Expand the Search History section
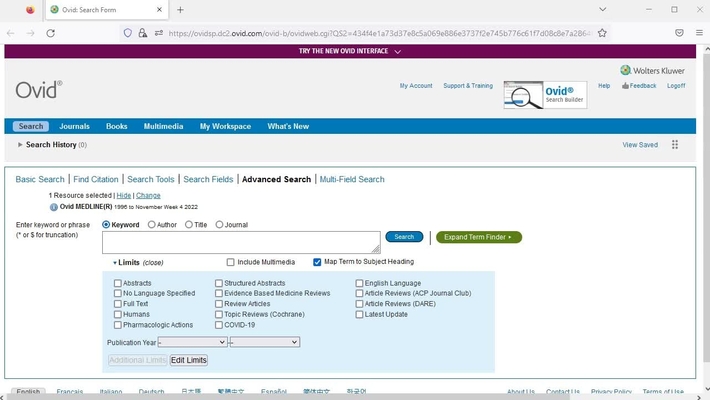This screenshot has height=400, width=710. tap(20, 145)
